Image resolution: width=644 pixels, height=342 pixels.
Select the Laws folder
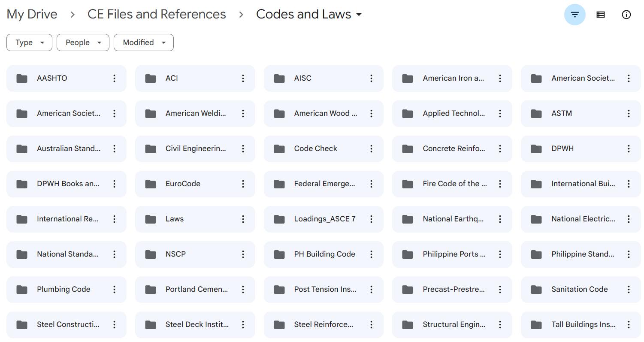coord(195,219)
